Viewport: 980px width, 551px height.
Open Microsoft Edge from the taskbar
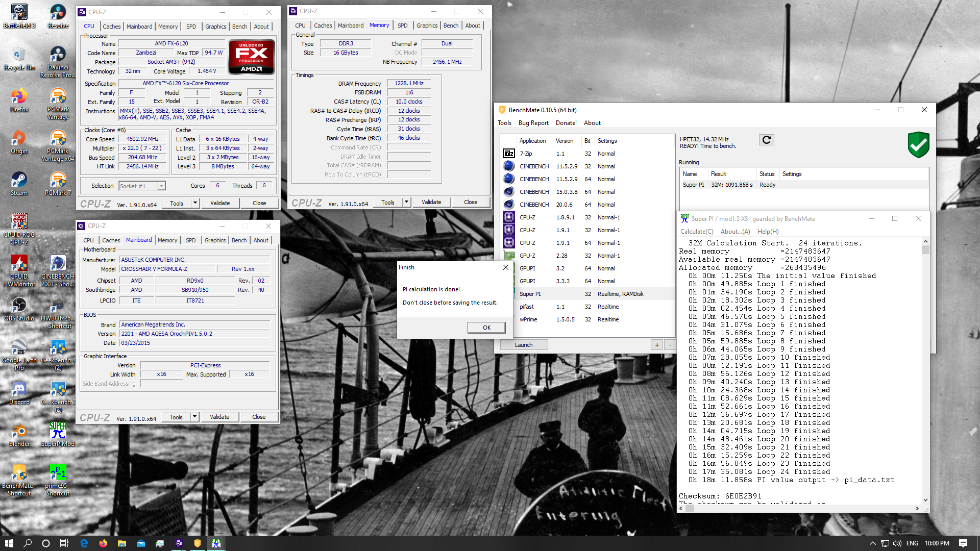click(84, 543)
